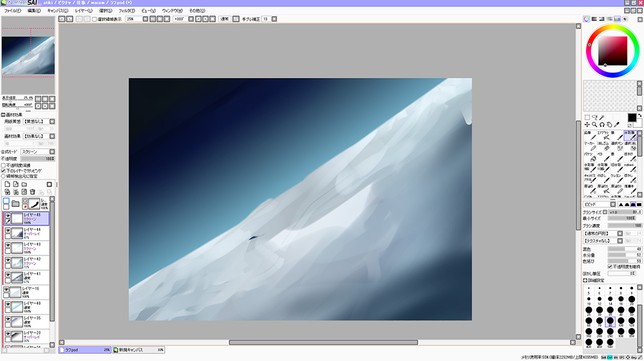
Task: Click the black foreground color swatch
Action: 632,118
